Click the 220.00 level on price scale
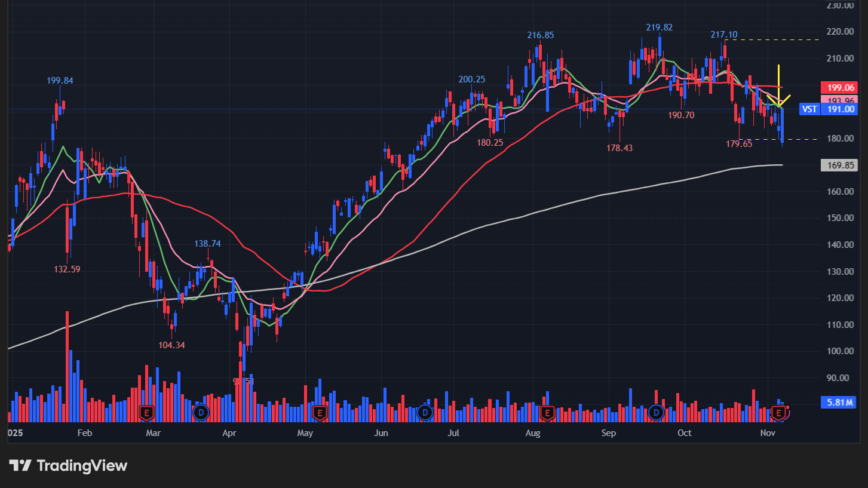The image size is (868, 488). point(839,32)
